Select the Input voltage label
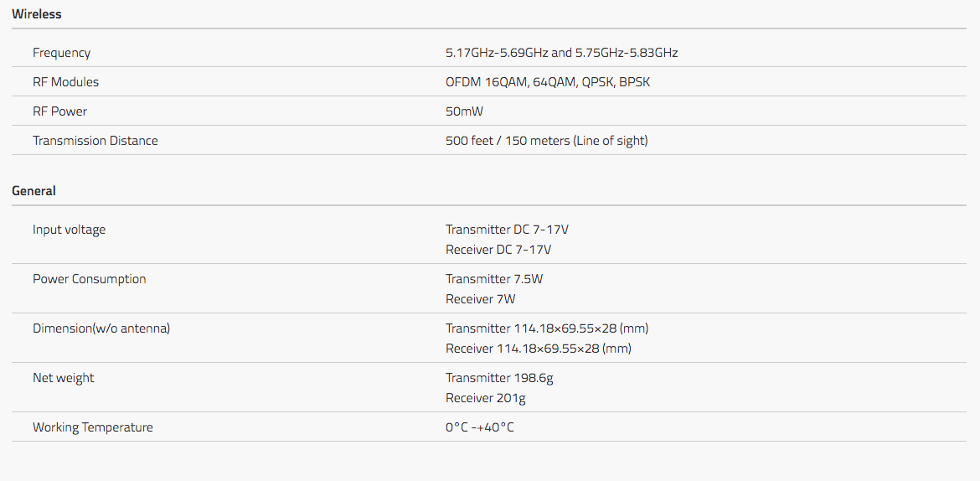The height and width of the screenshot is (481, 980). tap(69, 230)
